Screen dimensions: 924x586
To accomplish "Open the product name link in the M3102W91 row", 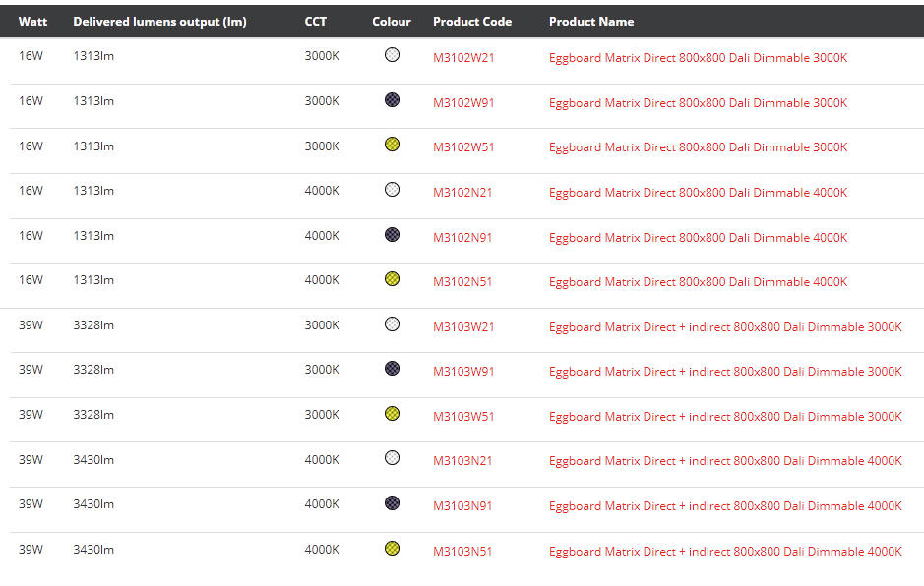I will click(698, 103).
